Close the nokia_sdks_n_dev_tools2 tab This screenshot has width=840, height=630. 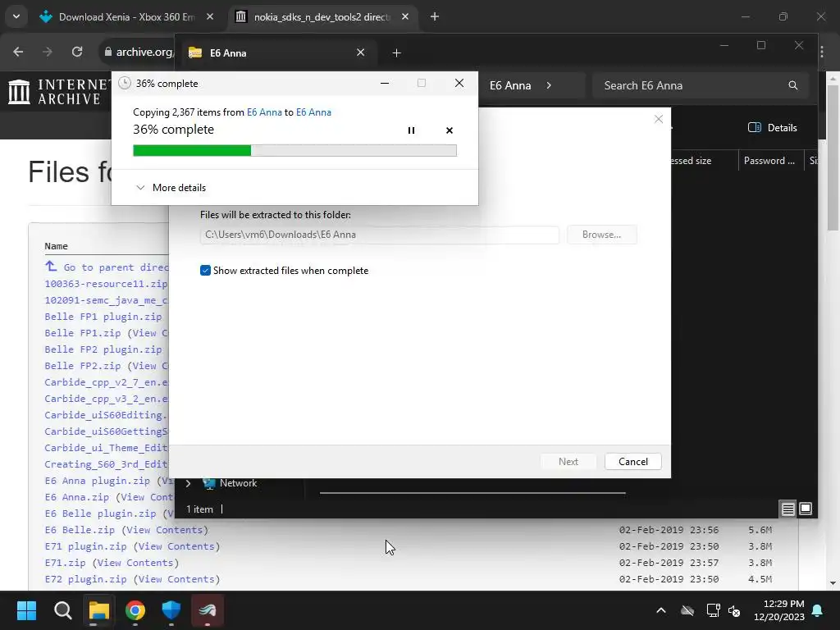[405, 17]
